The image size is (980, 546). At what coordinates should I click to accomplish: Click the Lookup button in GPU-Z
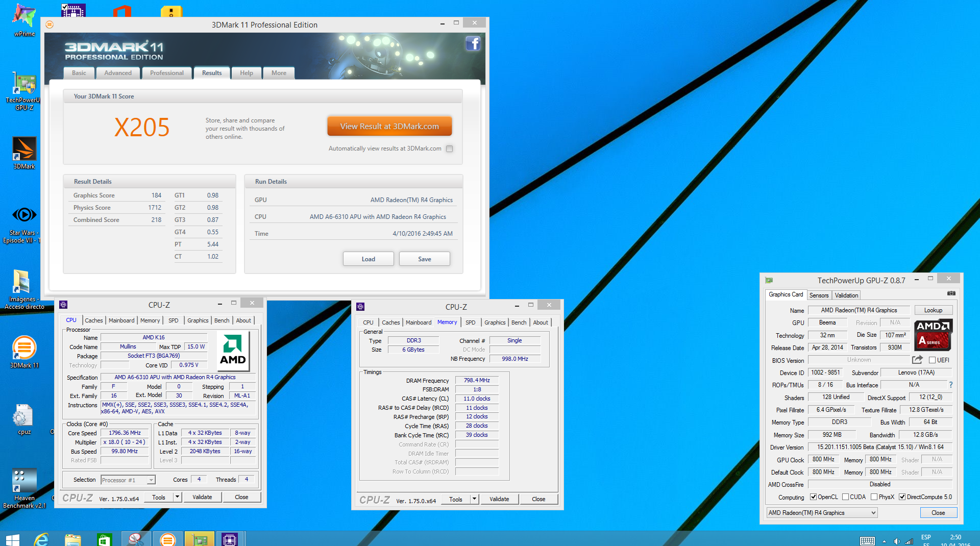click(x=933, y=310)
